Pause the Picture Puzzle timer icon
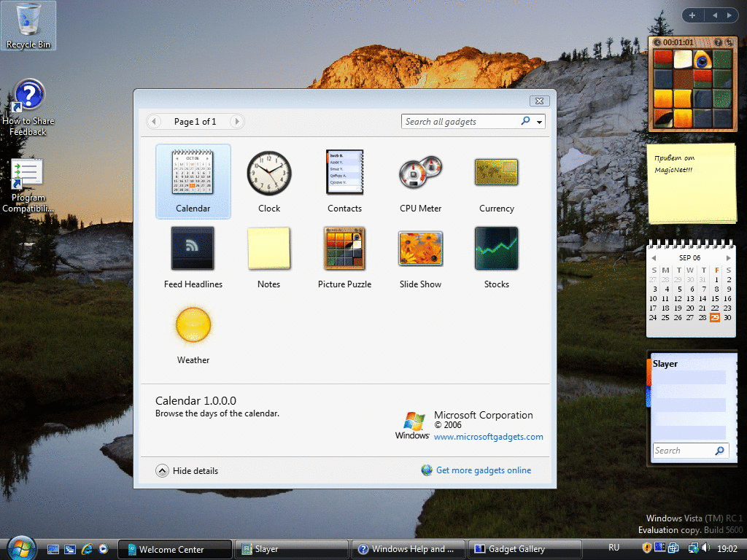The width and height of the screenshot is (747, 560). [657, 42]
